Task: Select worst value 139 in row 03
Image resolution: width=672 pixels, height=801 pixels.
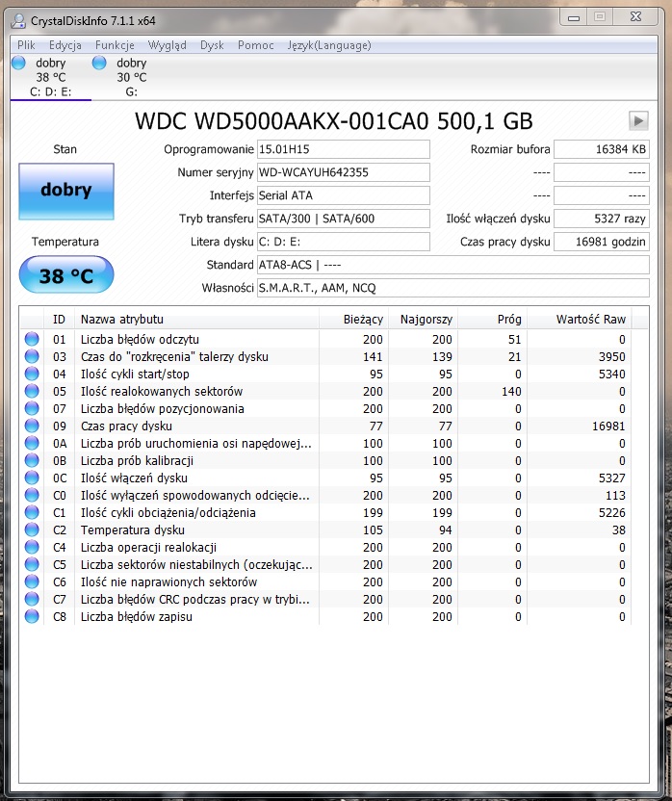Action: click(x=442, y=356)
